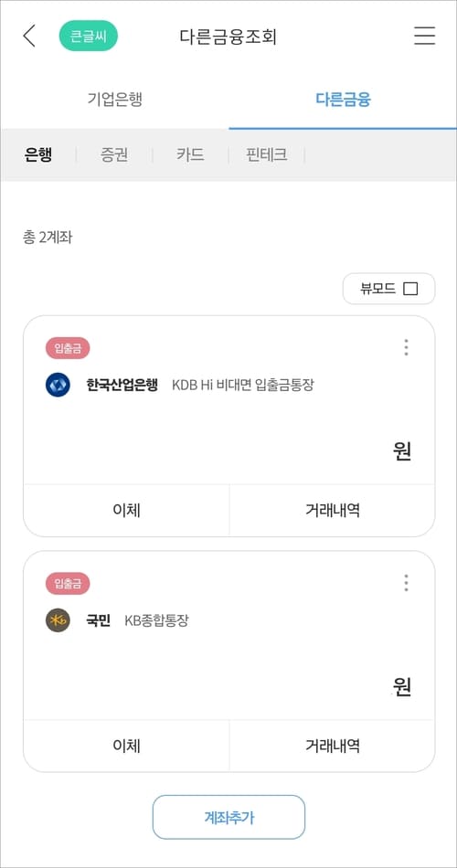View 거래내역 for the 한국산업은행 account
Viewport: 457px width, 868px height.
[x=333, y=511]
